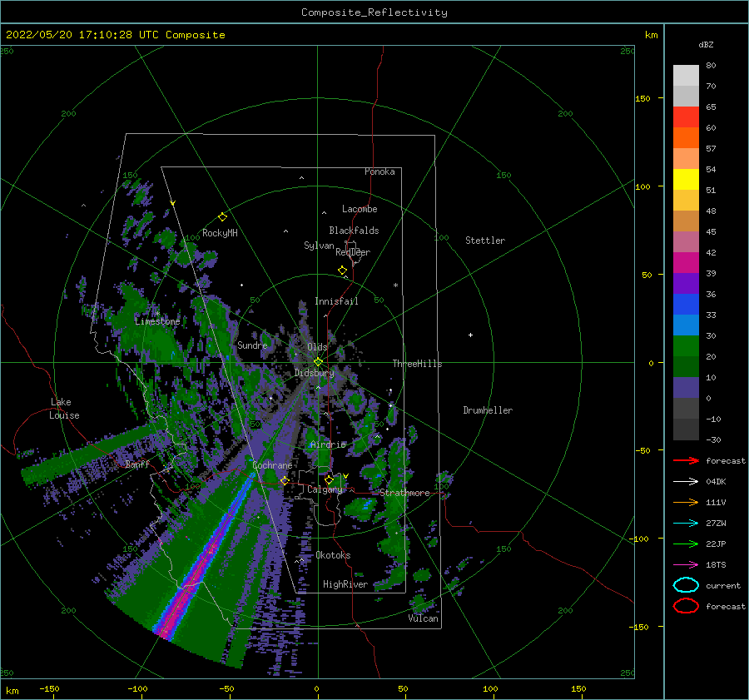
Task: Select the Ponoka label
Action: (379, 171)
